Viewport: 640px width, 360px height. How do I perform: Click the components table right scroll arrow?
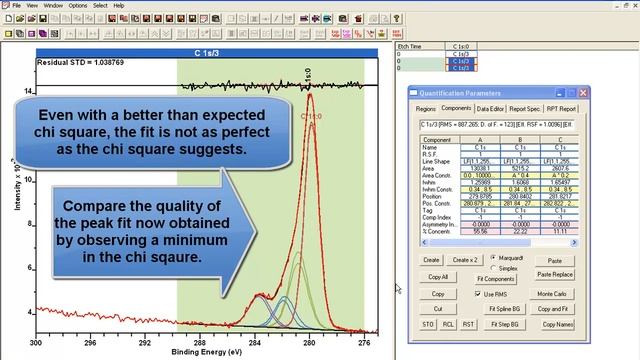(x=574, y=242)
